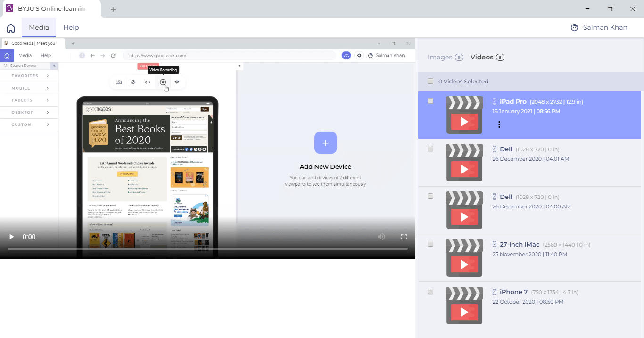This screenshot has width=644, height=338.
Task: Toggle the 0 Videos Selected checkbox
Action: [x=430, y=81]
